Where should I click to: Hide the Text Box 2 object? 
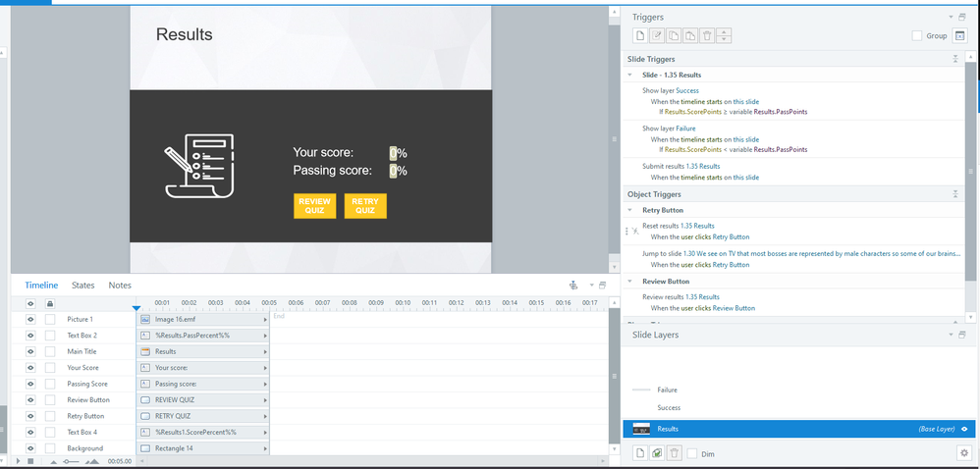[x=29, y=336]
